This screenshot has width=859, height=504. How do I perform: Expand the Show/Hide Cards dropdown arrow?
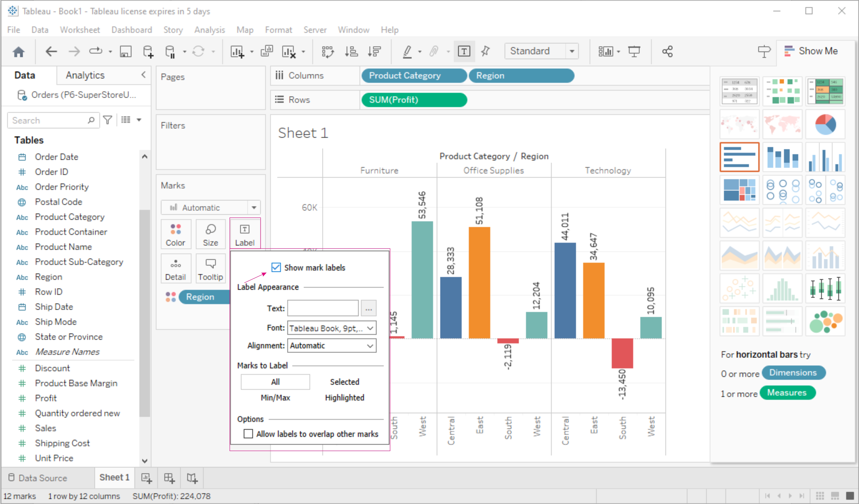(618, 52)
